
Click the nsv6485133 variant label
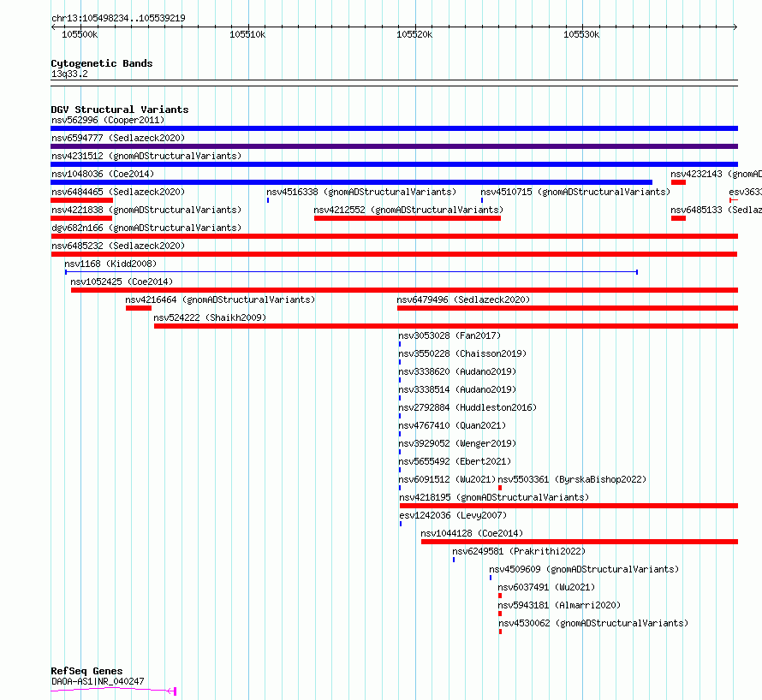coord(716,210)
